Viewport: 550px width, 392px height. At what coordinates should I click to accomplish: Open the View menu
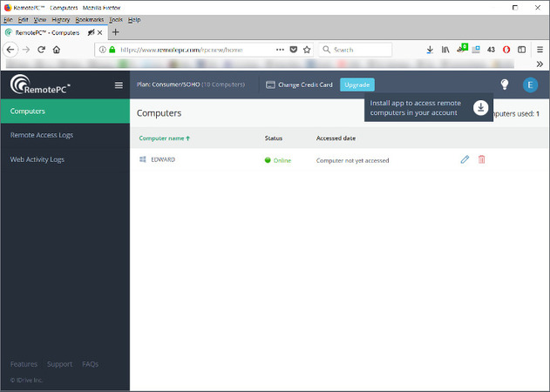pos(40,20)
